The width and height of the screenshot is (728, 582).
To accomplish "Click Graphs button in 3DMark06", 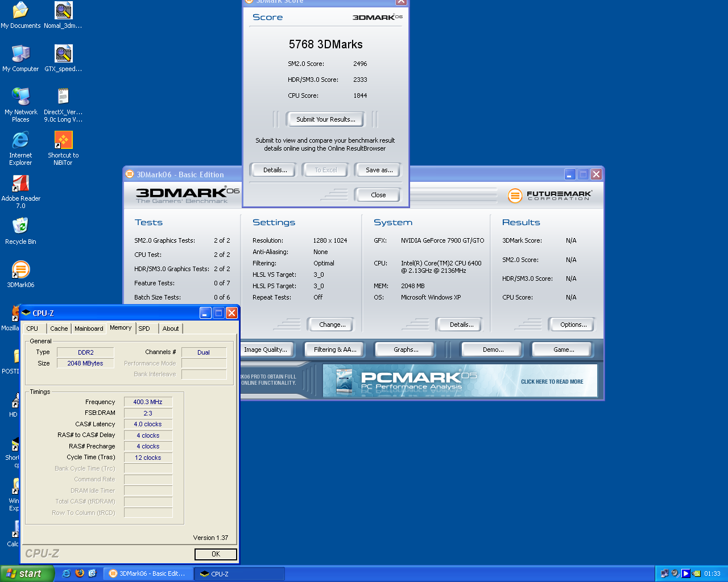I will coord(406,350).
